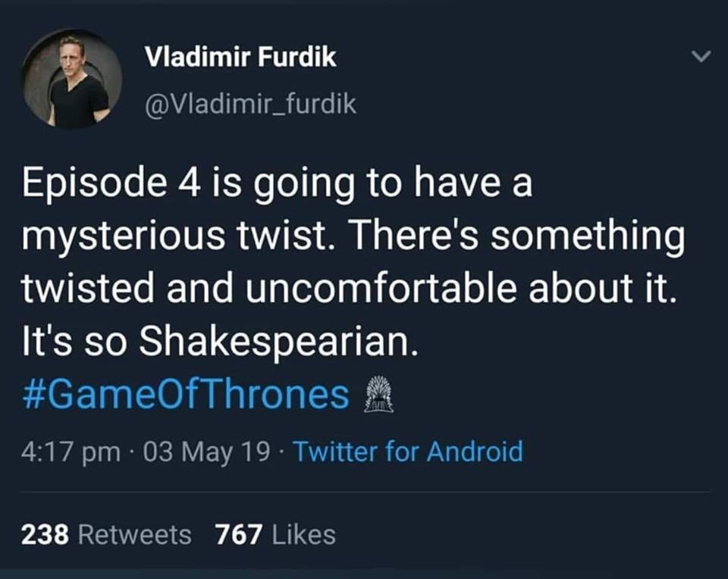Open Vladimir Furdik's profile avatar photo
728x579 pixels.
[x=73, y=79]
